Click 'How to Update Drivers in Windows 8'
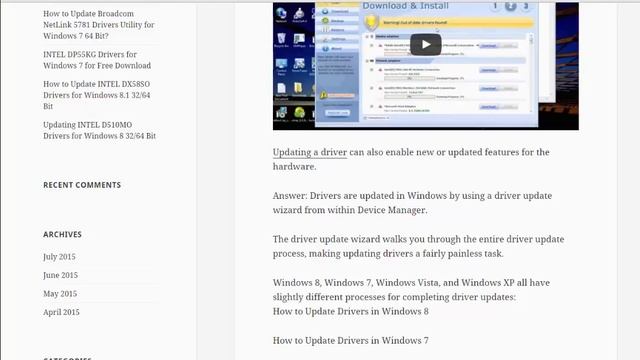The image size is (640, 360). (351, 311)
